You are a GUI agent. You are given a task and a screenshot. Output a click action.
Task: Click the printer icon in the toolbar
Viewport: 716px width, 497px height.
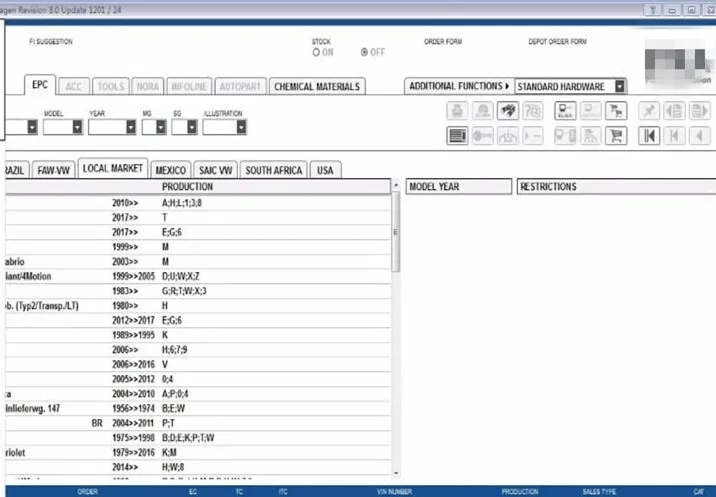pos(457,111)
